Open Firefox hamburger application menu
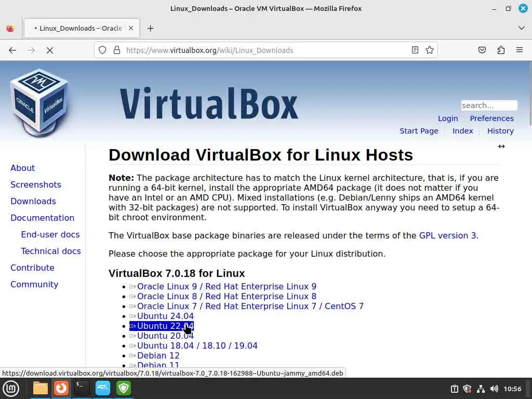This screenshot has width=532, height=399. 520,50
